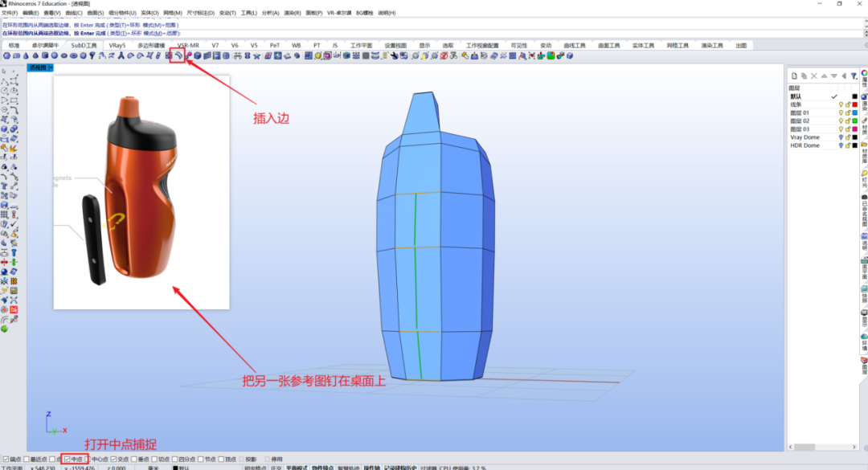
Task: Toggle visibility of Vray Dome layer
Action: point(841,137)
